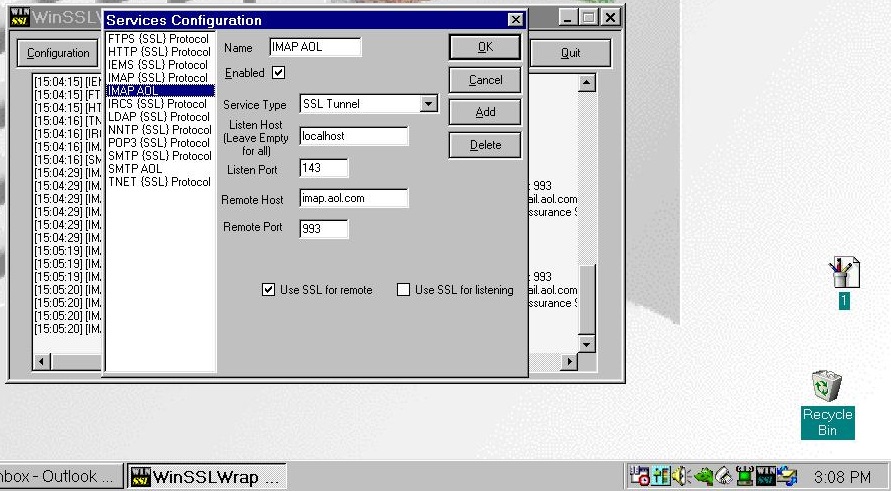Click the Remote Port field showing 993
The image size is (891, 491).
pos(323,229)
